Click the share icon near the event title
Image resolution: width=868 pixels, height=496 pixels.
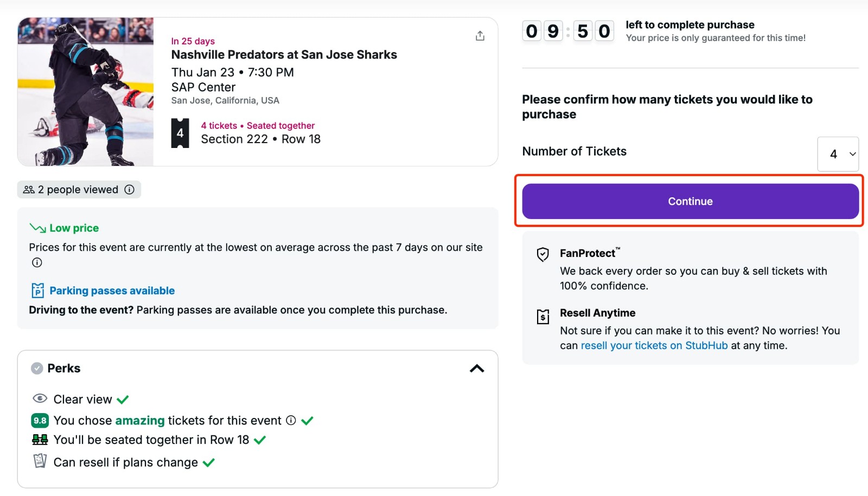point(480,35)
